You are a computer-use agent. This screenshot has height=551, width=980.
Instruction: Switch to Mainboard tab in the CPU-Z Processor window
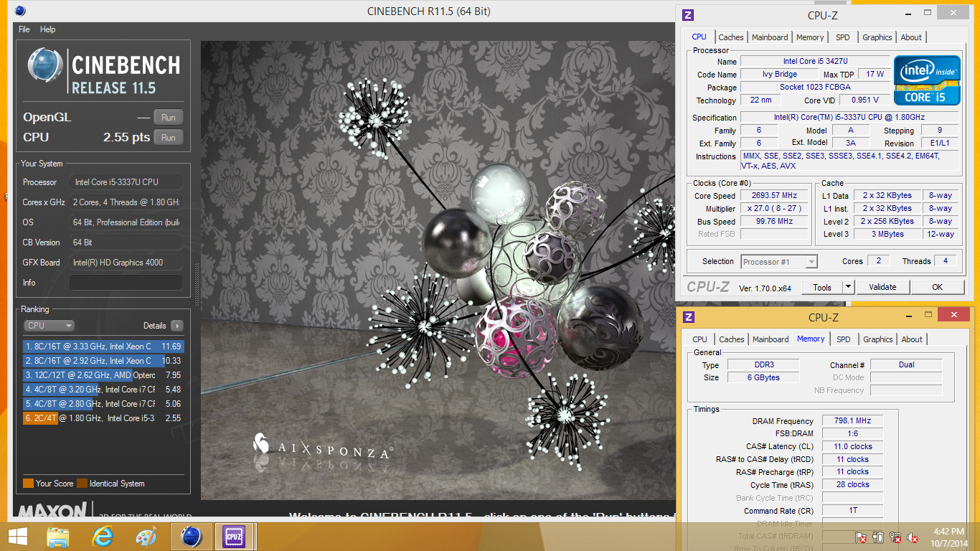pyautogui.click(x=770, y=37)
